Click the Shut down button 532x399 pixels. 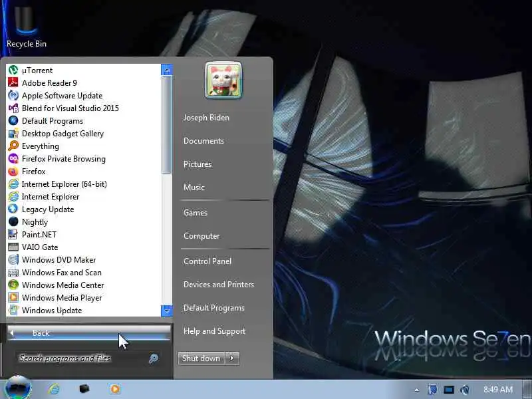pyautogui.click(x=201, y=358)
